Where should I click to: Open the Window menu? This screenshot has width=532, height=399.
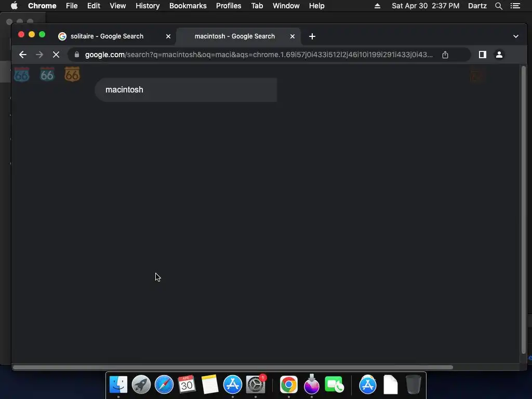coord(286,6)
